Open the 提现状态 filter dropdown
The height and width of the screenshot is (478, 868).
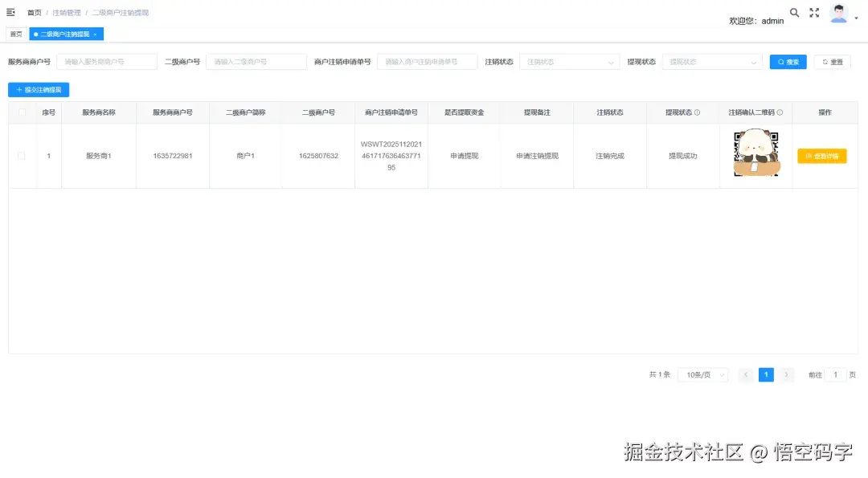click(714, 62)
